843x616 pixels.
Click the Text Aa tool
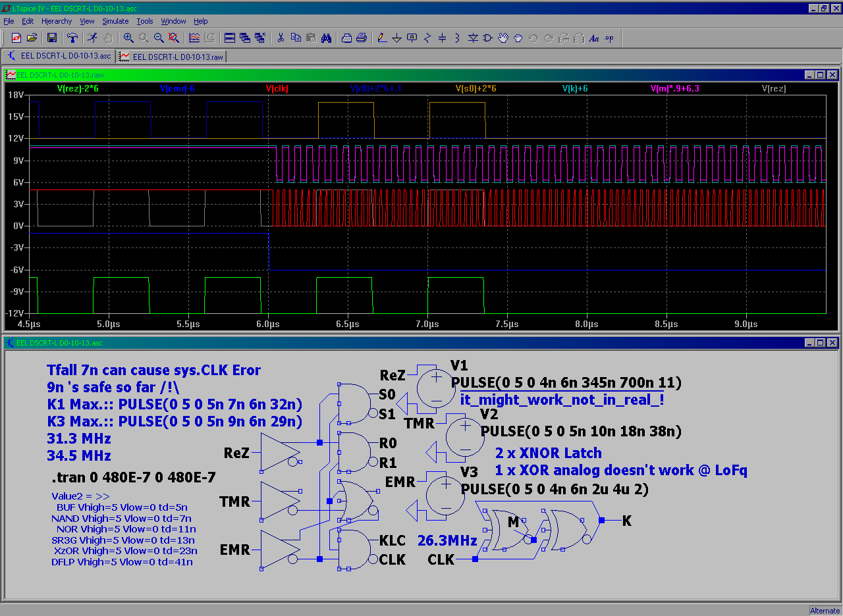(593, 38)
